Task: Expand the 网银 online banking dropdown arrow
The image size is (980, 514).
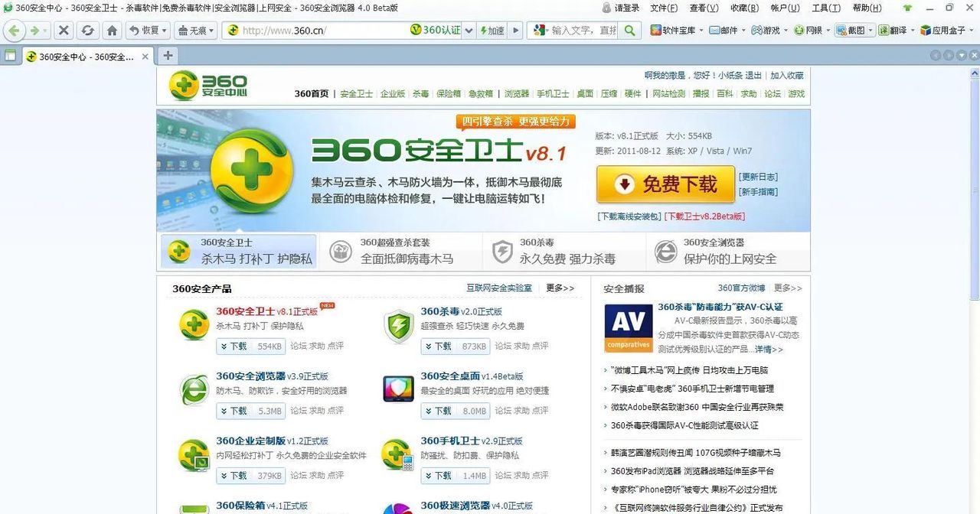Action: (x=828, y=31)
